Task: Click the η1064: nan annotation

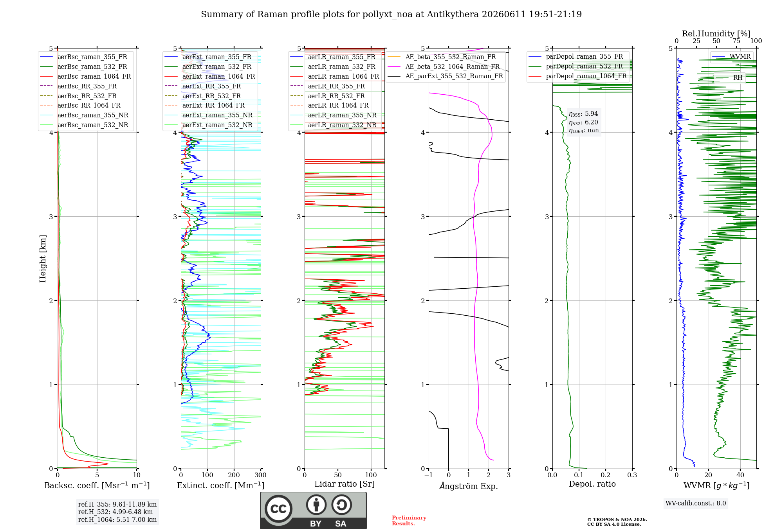Action: pos(584,131)
